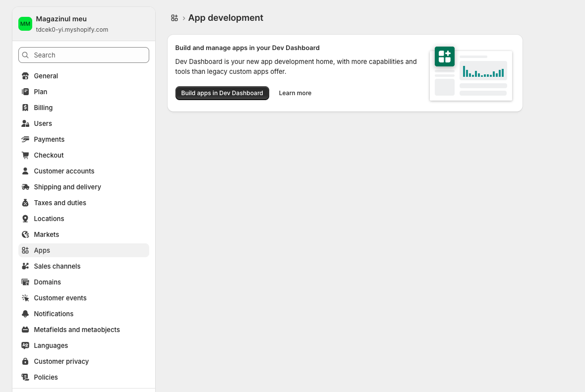Open Taxes and duties
The width and height of the screenshot is (585, 392).
click(x=84, y=203)
